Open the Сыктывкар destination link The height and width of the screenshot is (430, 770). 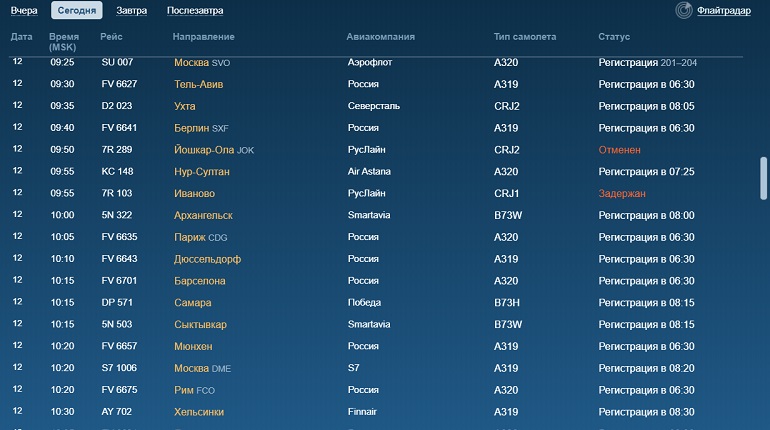tap(200, 324)
